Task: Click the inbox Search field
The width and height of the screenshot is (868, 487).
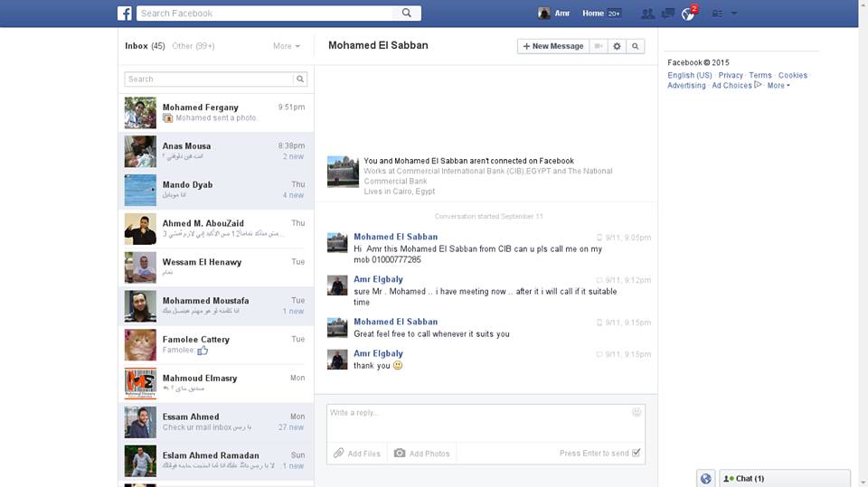Action: [209, 80]
